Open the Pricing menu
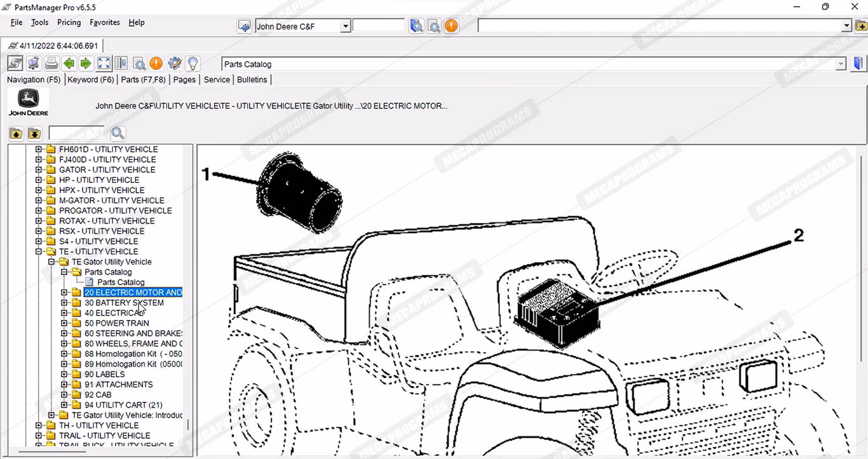 pyautogui.click(x=69, y=22)
